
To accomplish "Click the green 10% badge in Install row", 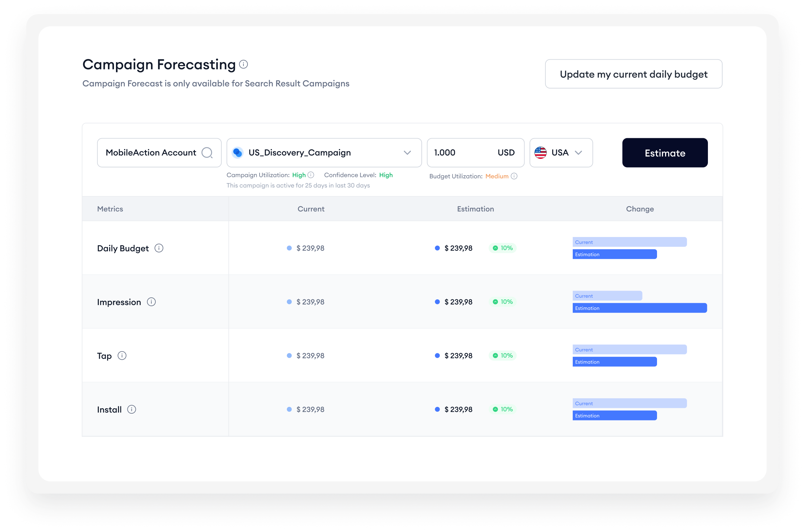I will click(502, 409).
